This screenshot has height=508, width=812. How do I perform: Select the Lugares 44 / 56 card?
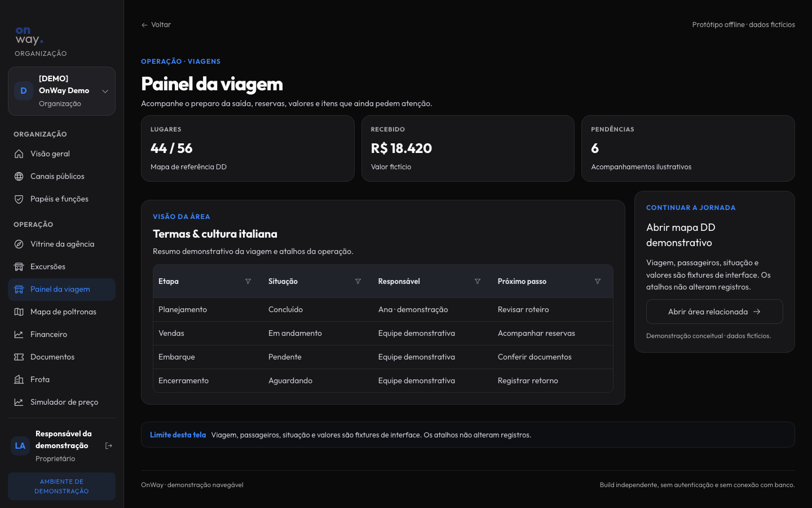(x=248, y=148)
